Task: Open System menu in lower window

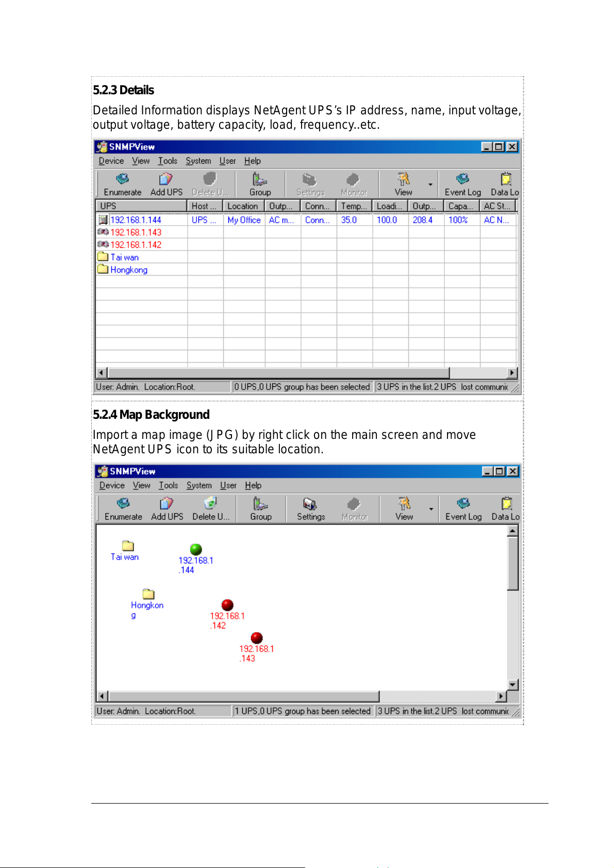Action: tap(200, 485)
